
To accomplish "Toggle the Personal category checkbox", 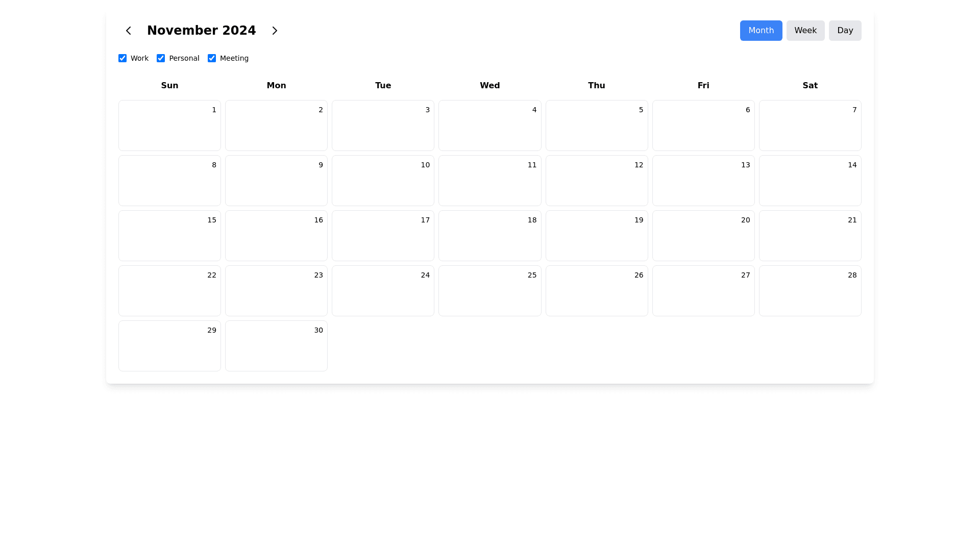I will coord(161,58).
